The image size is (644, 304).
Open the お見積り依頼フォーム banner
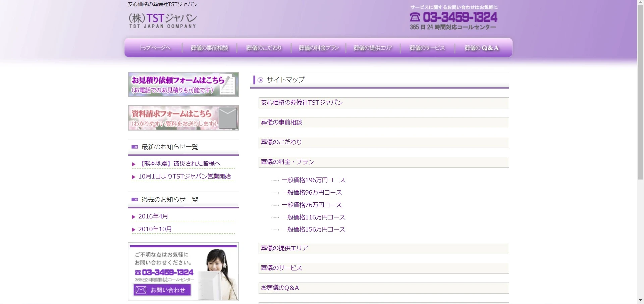point(183,85)
